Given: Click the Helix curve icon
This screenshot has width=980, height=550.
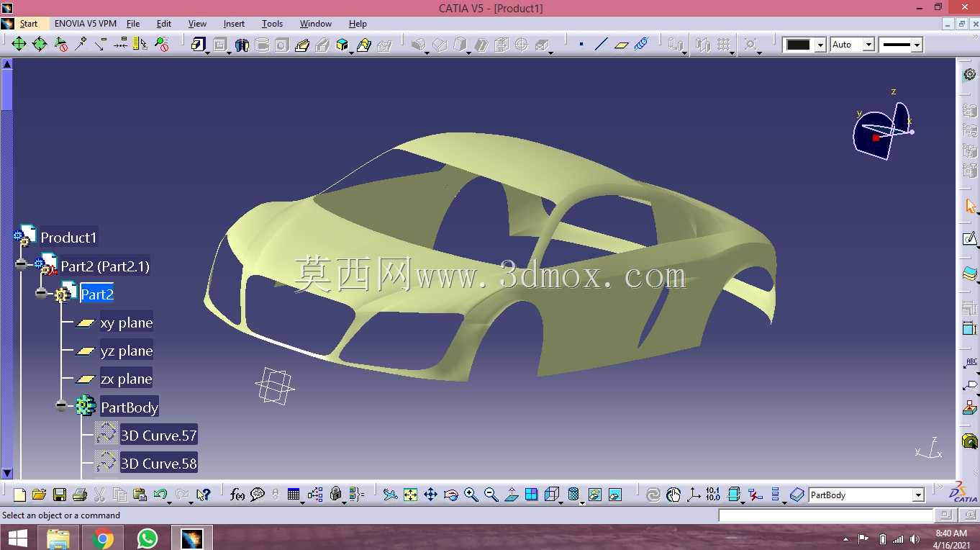Looking at the screenshot, I should pyautogui.click(x=642, y=45).
